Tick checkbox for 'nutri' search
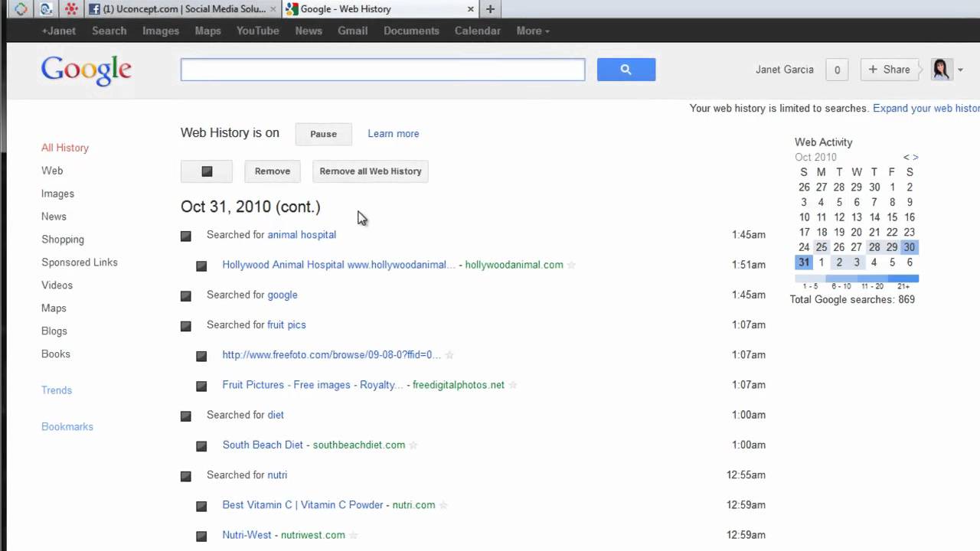Viewport: 980px width, 551px height. pyautogui.click(x=186, y=476)
